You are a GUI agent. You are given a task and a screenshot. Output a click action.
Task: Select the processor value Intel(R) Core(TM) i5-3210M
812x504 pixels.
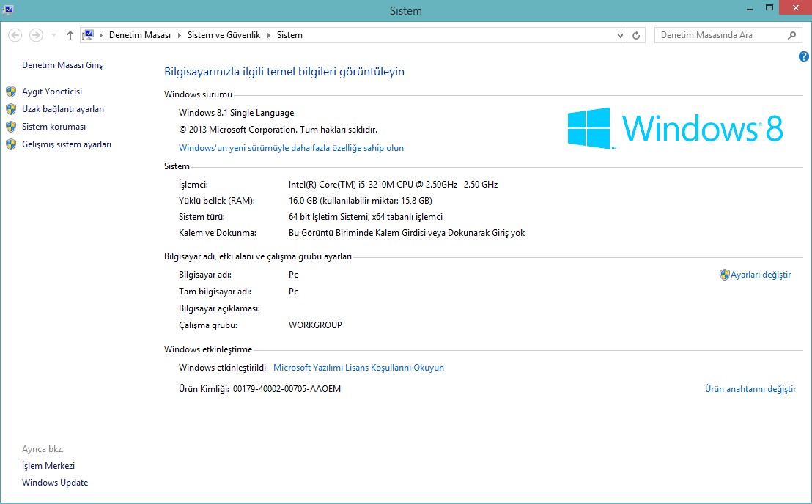pos(393,184)
